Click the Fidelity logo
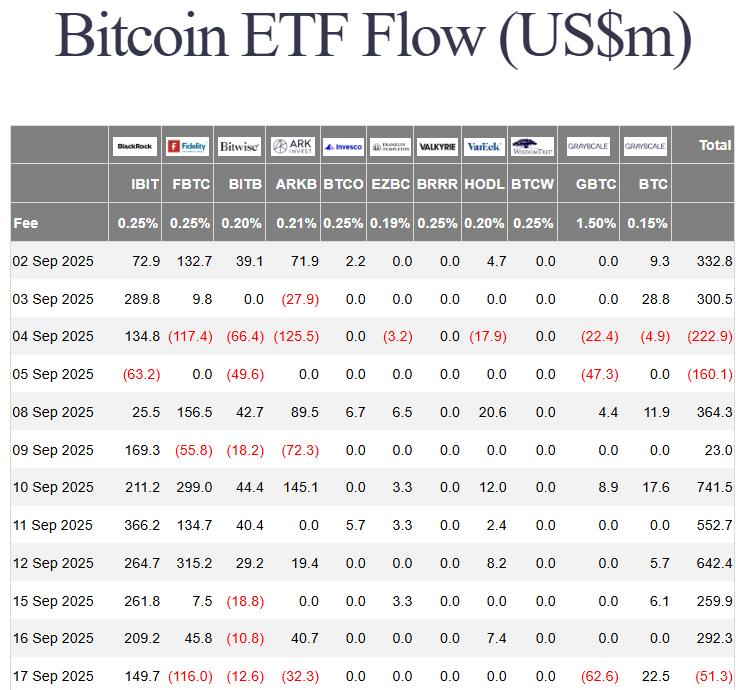The image size is (736, 690). tap(188, 146)
